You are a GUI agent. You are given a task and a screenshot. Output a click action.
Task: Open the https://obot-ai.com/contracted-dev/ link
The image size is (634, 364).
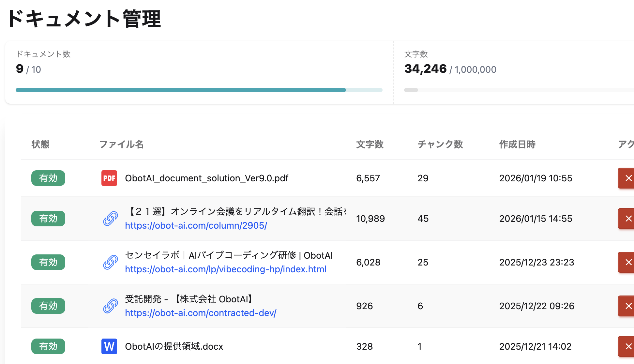pyautogui.click(x=201, y=313)
